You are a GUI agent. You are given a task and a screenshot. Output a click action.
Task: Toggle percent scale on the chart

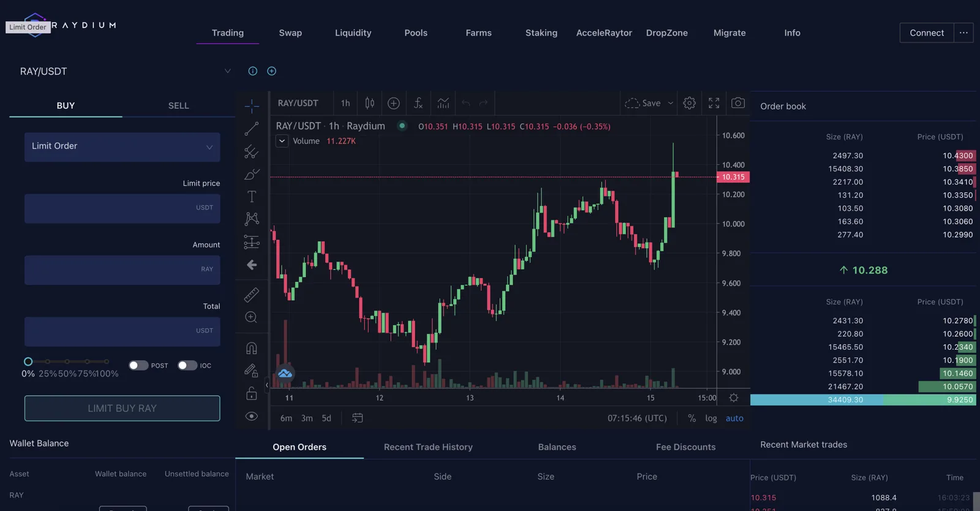(x=692, y=418)
